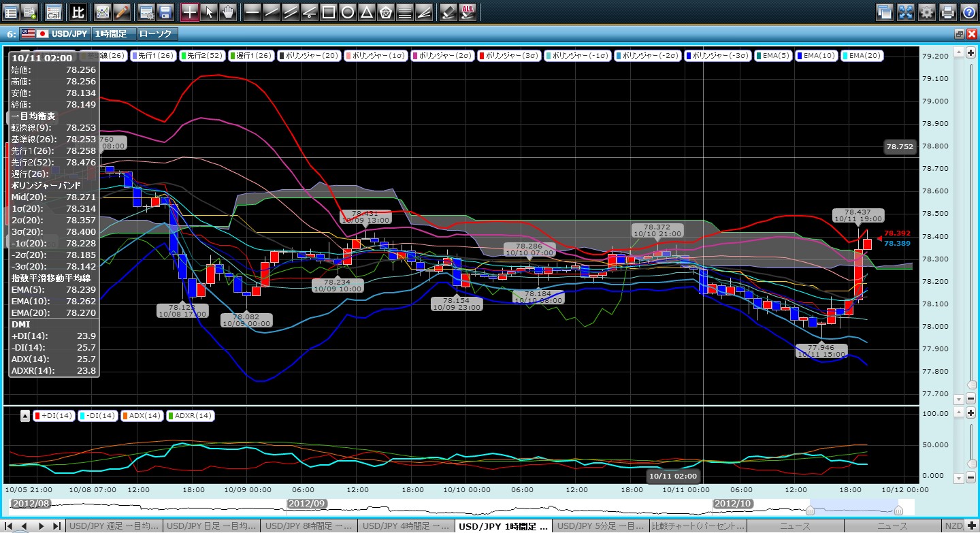
Task: Open the print icon in toolbar
Action: [x=947, y=12]
